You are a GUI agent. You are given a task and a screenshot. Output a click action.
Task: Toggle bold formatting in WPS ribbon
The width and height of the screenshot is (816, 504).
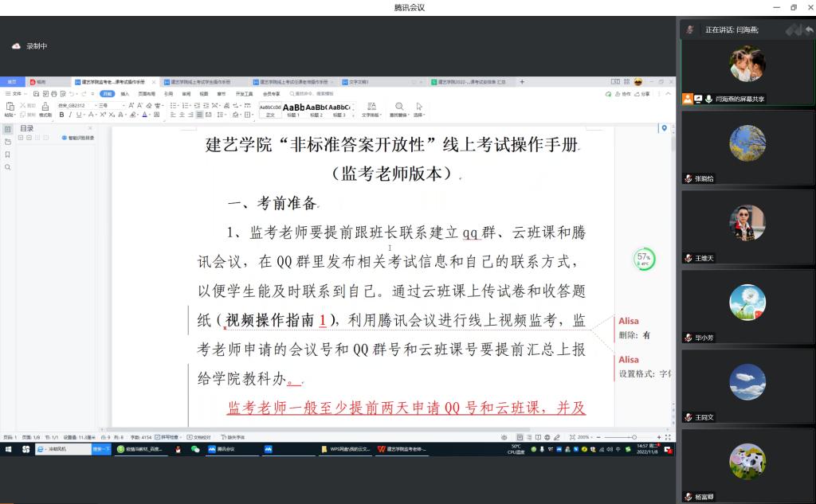tap(61, 115)
